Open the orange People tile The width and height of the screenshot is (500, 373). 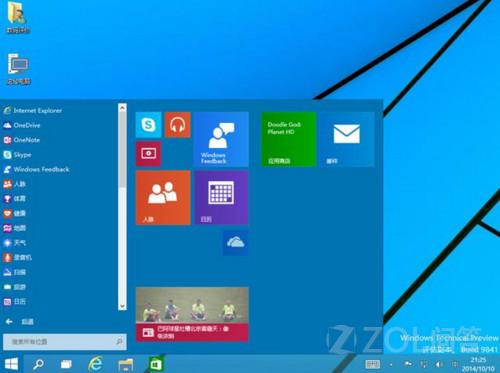coord(163,197)
